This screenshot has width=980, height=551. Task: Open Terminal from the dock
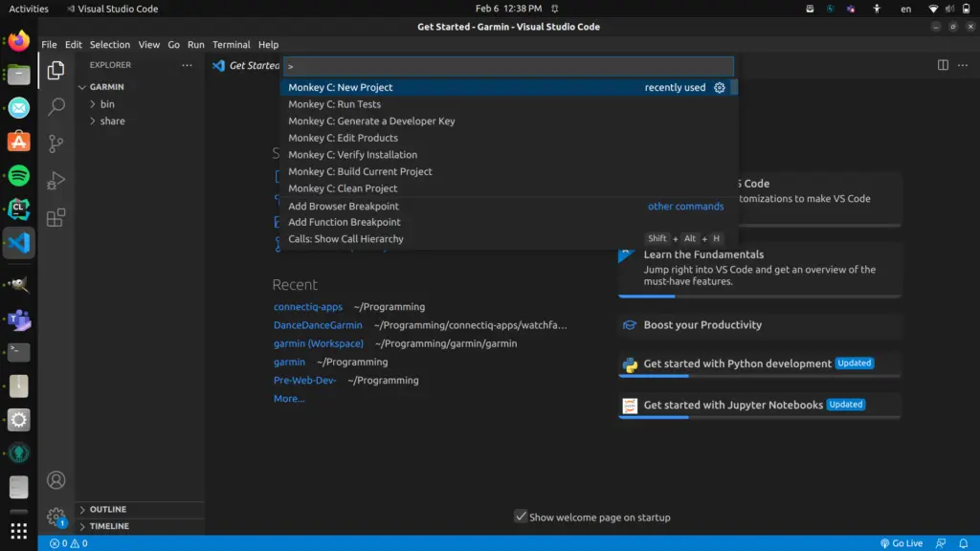click(x=19, y=352)
